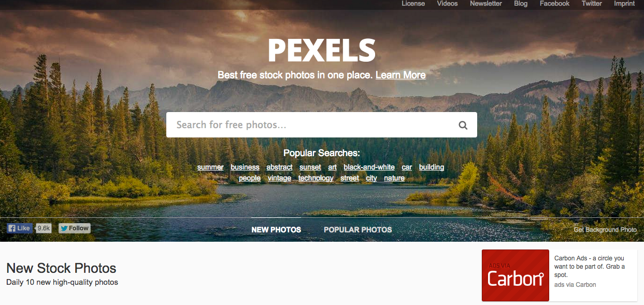Click the Twitter Follow button
Screen dimensions: 644x305
pos(75,228)
